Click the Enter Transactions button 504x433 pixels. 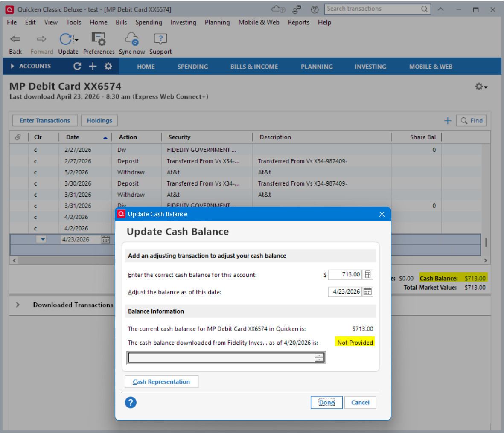[45, 120]
